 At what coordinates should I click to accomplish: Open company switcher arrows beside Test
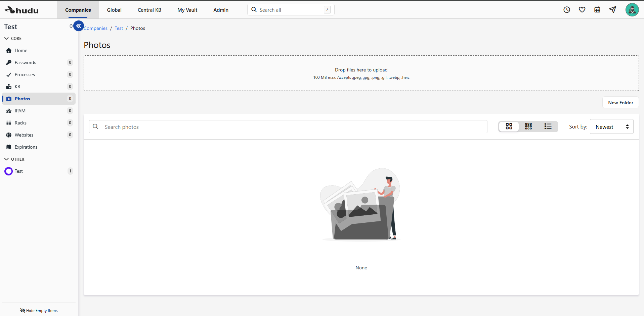point(71,26)
